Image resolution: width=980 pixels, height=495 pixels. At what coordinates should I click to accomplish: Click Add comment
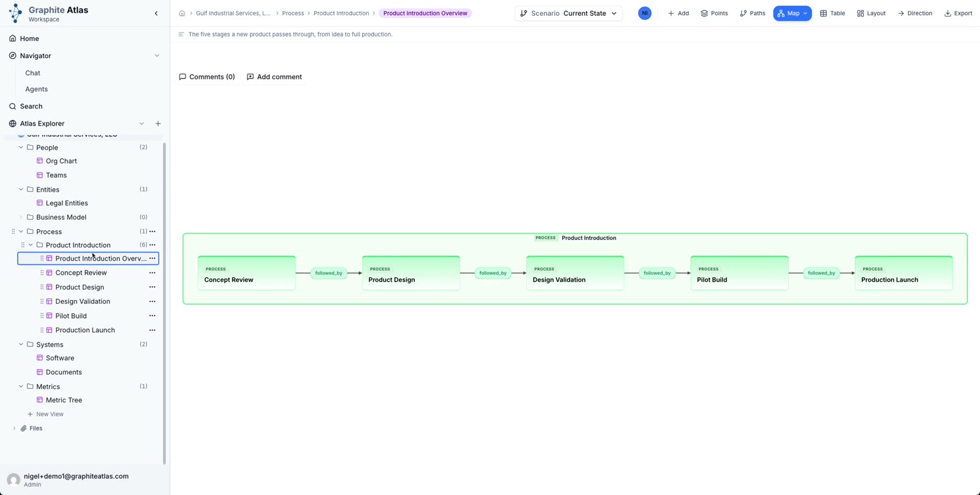coord(274,77)
